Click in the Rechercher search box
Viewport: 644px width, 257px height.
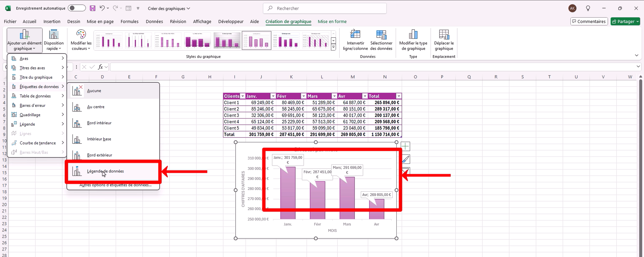pyautogui.click(x=324, y=8)
